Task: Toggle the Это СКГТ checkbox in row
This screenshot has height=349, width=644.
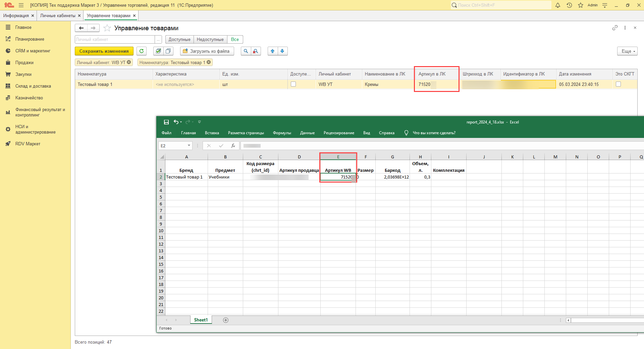Action: (x=618, y=84)
